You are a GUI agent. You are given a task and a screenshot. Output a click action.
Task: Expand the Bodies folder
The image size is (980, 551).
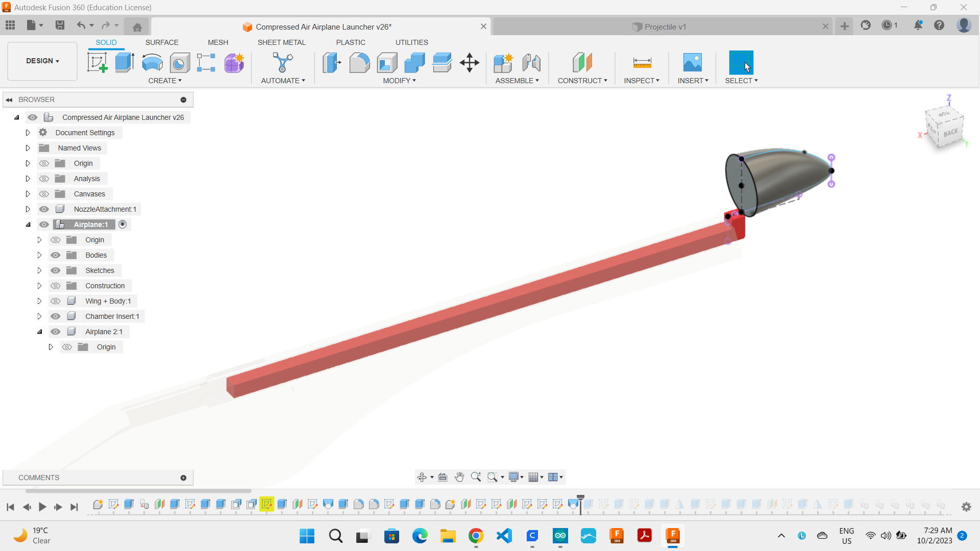click(39, 255)
